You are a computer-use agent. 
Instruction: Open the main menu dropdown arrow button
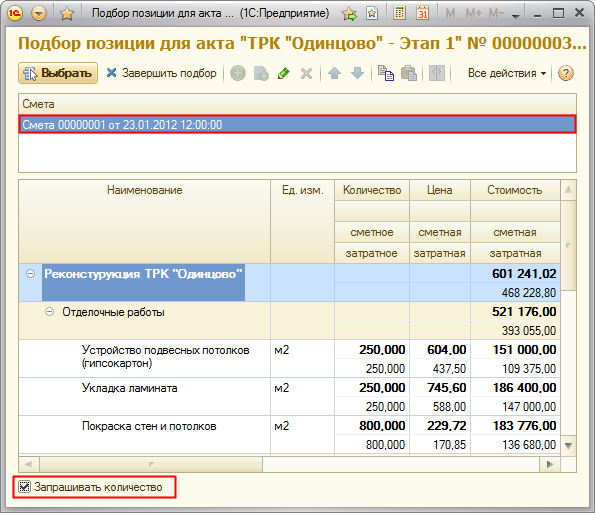click(x=39, y=13)
